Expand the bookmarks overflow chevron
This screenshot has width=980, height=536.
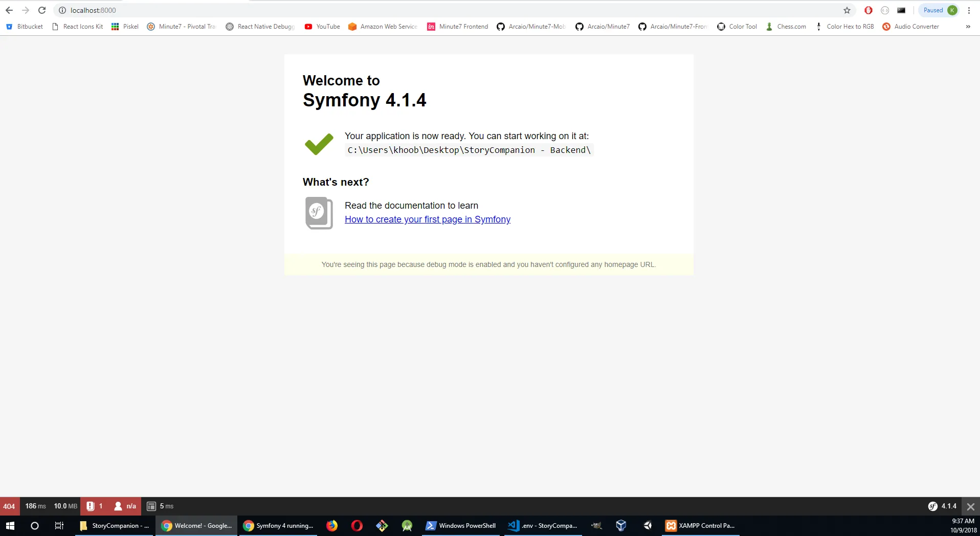point(968,27)
